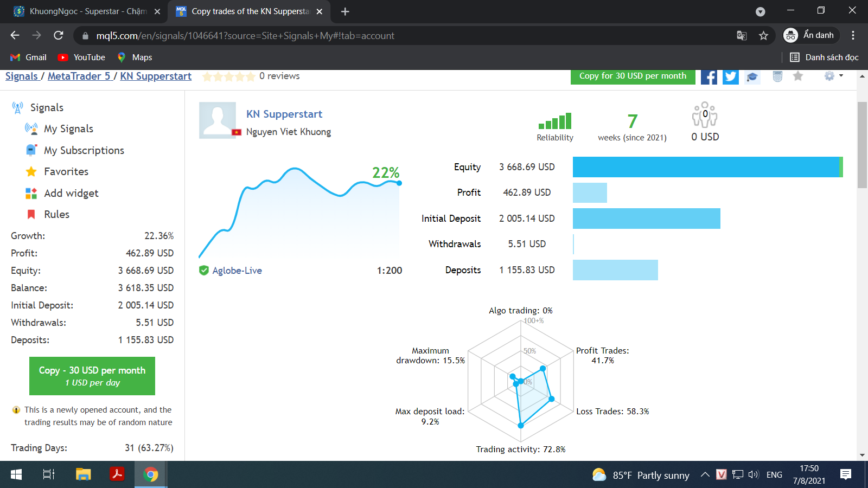This screenshot has width=868, height=488.
Task: Click the shield icon beside the favorites star
Action: (777, 76)
